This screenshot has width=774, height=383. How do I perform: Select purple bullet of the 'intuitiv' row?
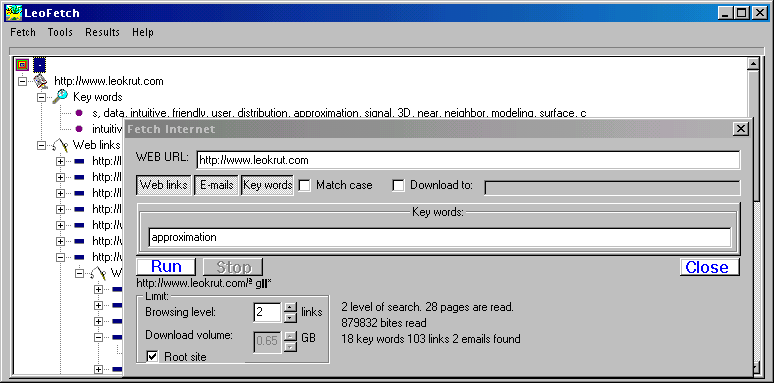[79, 129]
